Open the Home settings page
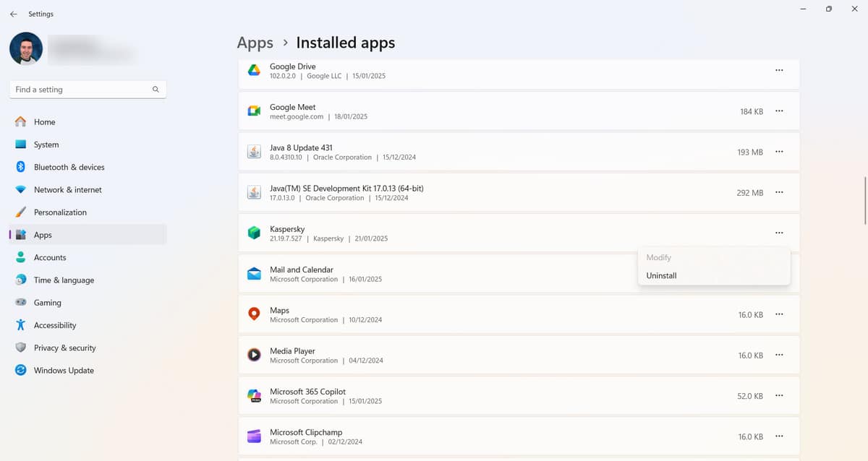 coord(88,122)
